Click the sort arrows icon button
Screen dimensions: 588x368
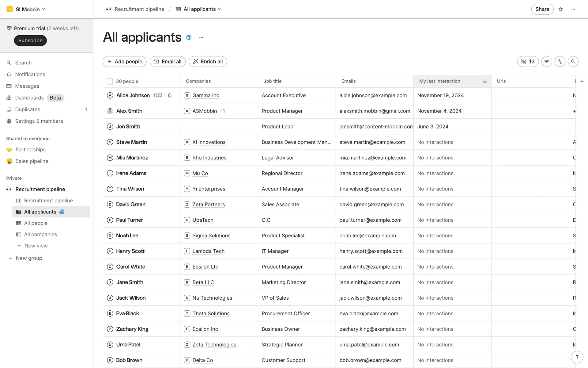pyautogui.click(x=560, y=62)
